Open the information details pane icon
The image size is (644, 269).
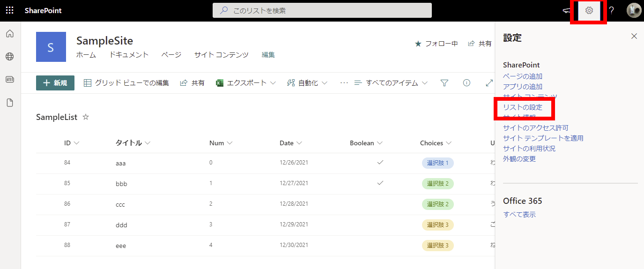coord(466,83)
